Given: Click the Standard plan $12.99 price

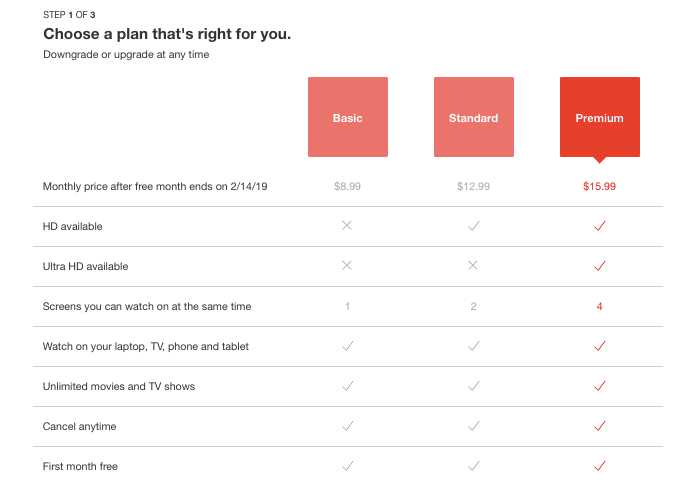Looking at the screenshot, I should (x=473, y=187).
